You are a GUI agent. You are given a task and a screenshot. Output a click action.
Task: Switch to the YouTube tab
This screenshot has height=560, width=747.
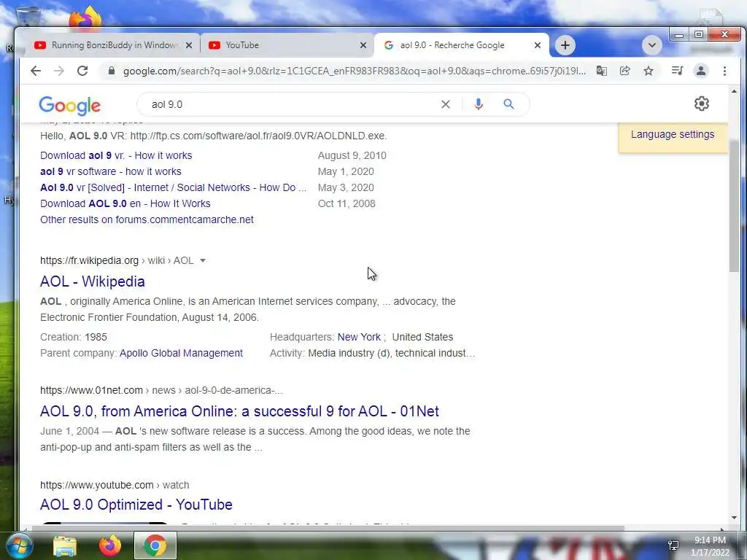coord(286,45)
